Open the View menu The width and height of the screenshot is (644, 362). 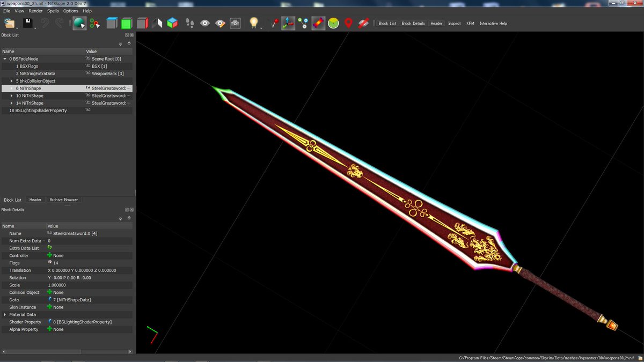point(19,11)
